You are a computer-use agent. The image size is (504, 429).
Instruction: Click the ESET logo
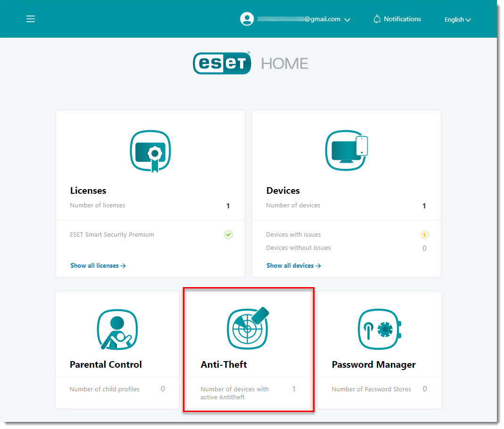(222, 63)
